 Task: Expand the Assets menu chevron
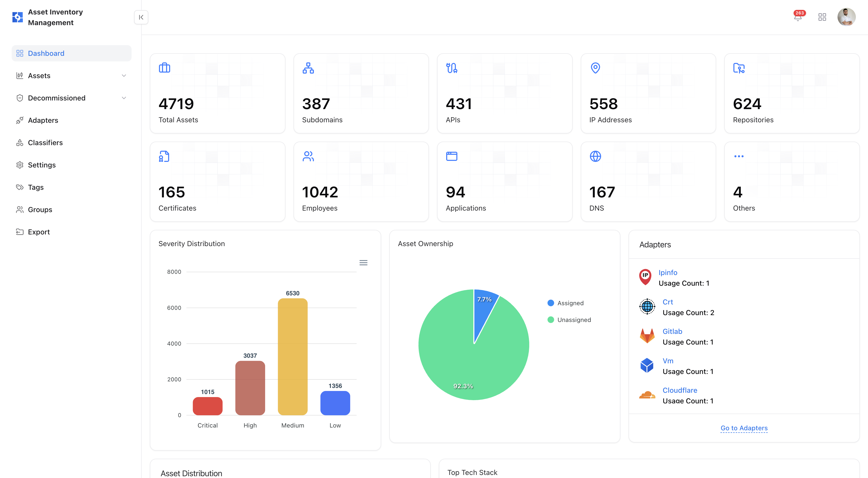(x=124, y=75)
